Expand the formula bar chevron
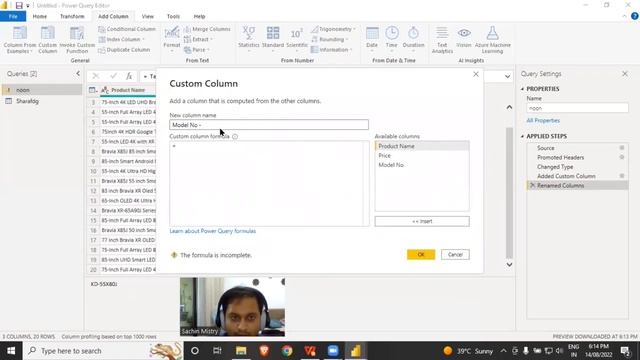The height and width of the screenshot is (360, 640). click(x=507, y=76)
